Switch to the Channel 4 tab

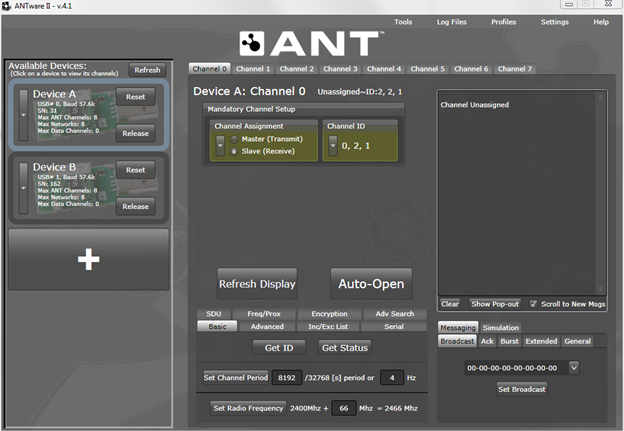click(384, 69)
